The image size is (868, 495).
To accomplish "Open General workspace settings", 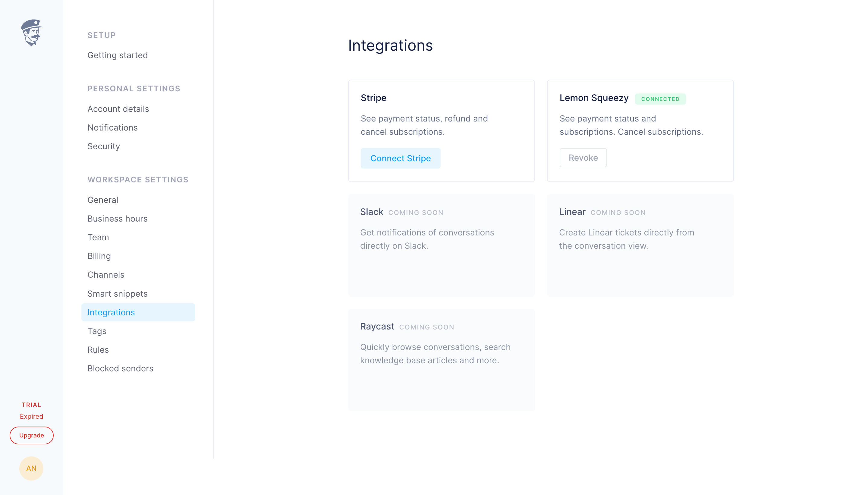I will (x=103, y=200).
